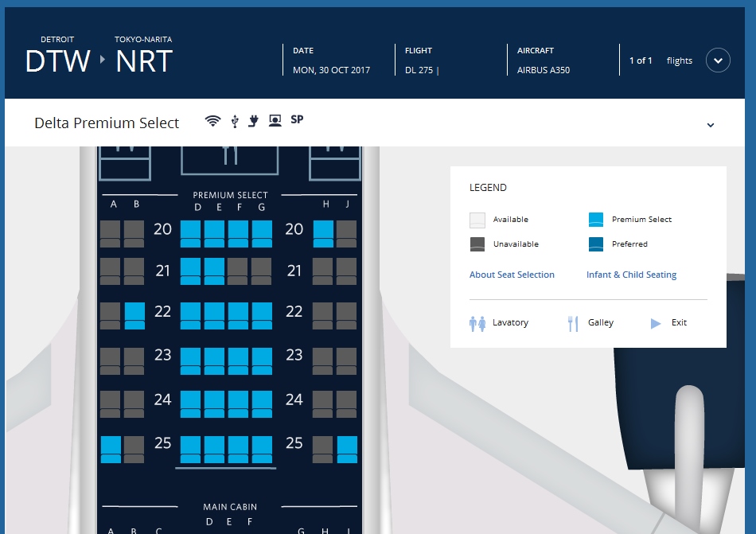Image resolution: width=756 pixels, height=534 pixels.
Task: Click the power outlet amenity icon
Action: [x=253, y=121]
